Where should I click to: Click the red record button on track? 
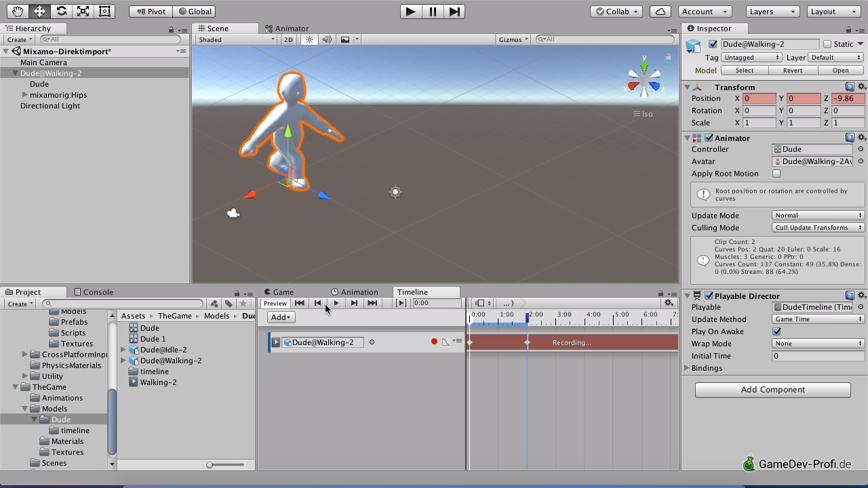[x=434, y=342]
